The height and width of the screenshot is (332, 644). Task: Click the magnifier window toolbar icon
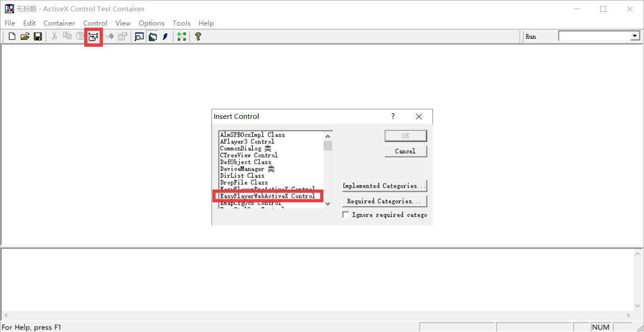tap(139, 37)
